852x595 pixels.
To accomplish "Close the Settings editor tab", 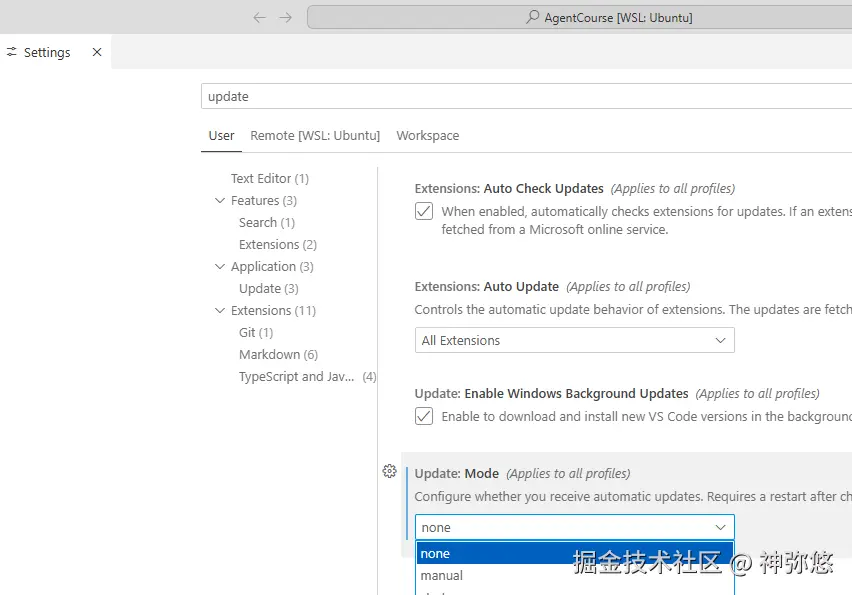I will coord(97,52).
